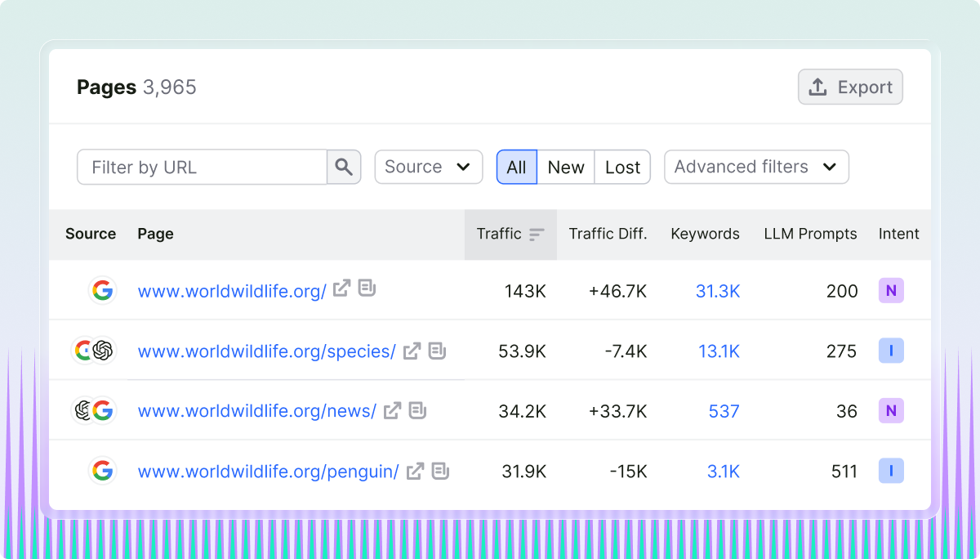Click external link icon for species page
The height and width of the screenshot is (559, 980).
click(412, 351)
